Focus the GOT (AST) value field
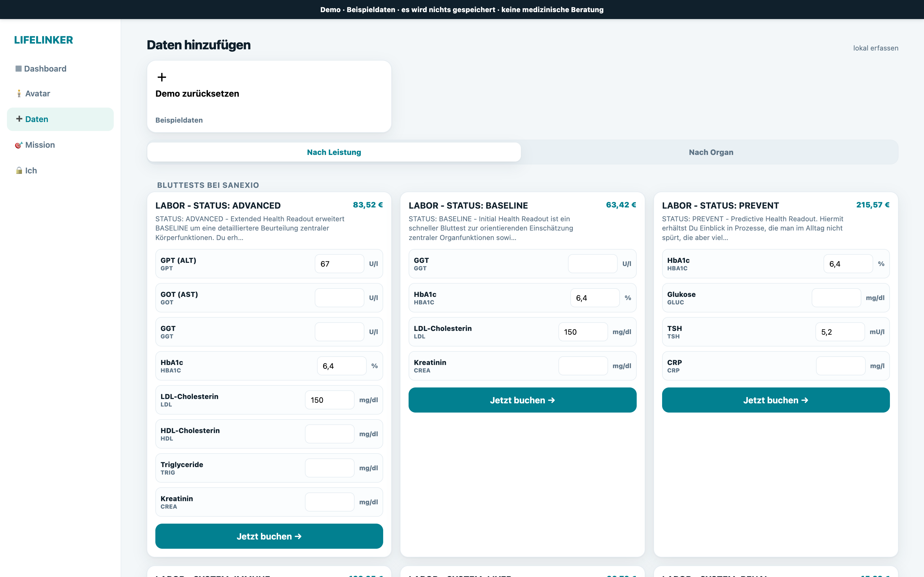Viewport: 924px width, 577px height. pyautogui.click(x=340, y=298)
